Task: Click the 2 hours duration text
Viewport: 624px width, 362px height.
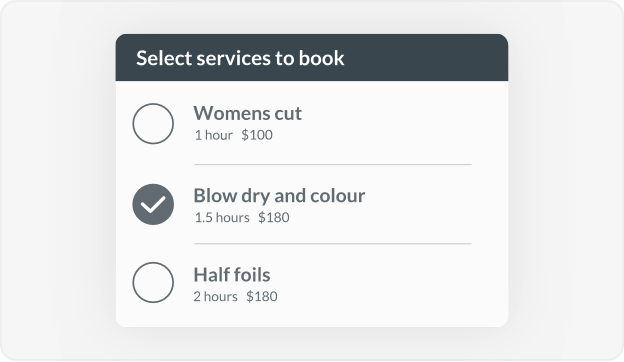Action: pyautogui.click(x=215, y=297)
